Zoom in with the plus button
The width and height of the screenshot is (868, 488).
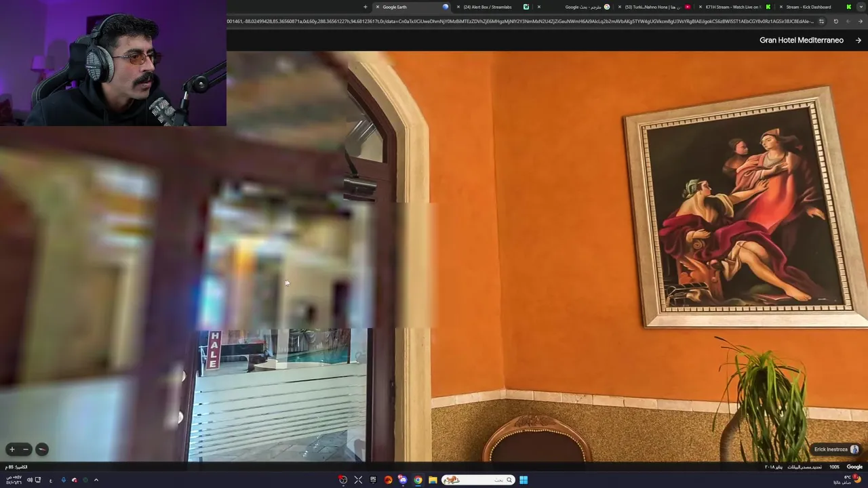tap(12, 449)
